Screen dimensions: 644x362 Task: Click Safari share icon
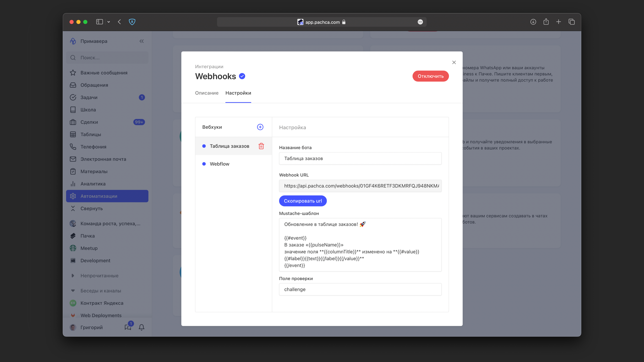(x=546, y=22)
